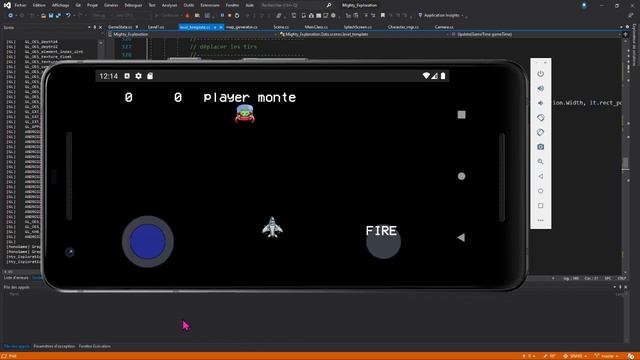Open the Affichage menu
This screenshot has width=640, height=360.
tap(60, 5)
